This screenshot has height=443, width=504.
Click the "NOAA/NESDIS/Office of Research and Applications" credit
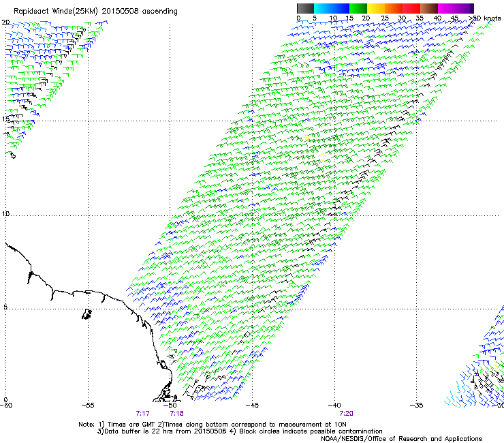(x=401, y=439)
